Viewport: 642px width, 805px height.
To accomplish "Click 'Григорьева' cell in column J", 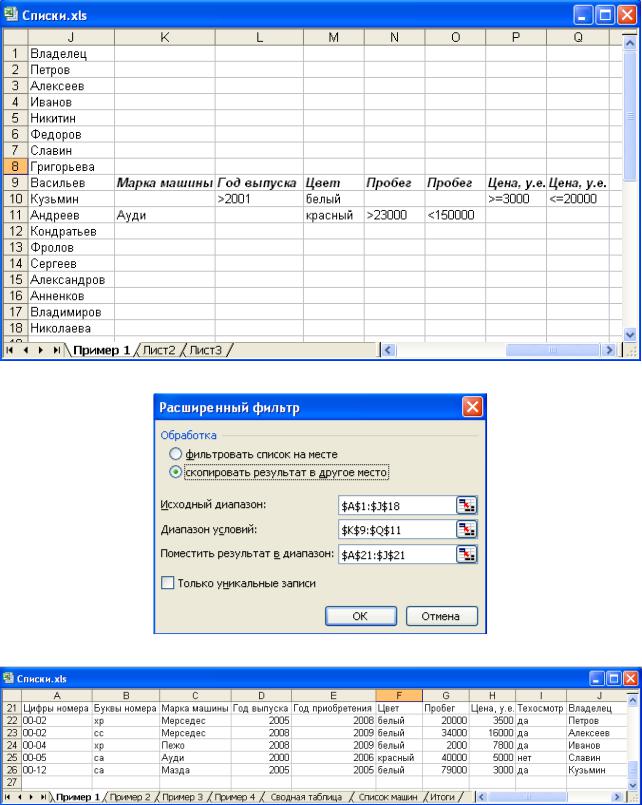I will point(71,166).
